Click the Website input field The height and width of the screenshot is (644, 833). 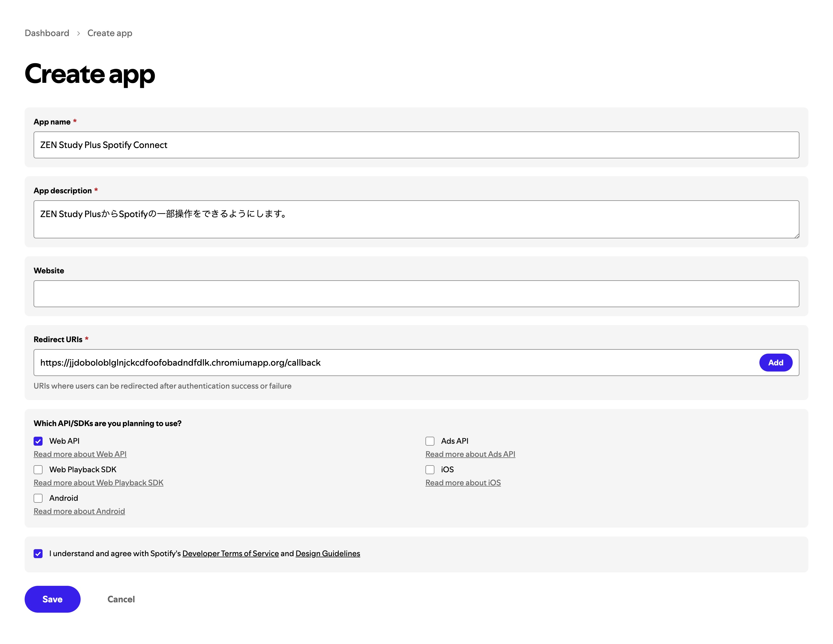pyautogui.click(x=416, y=293)
